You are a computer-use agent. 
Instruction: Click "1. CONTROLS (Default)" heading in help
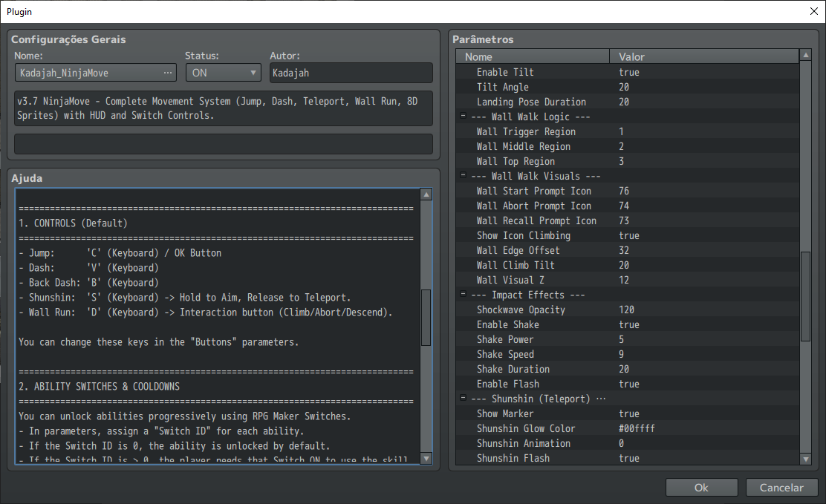[74, 223]
